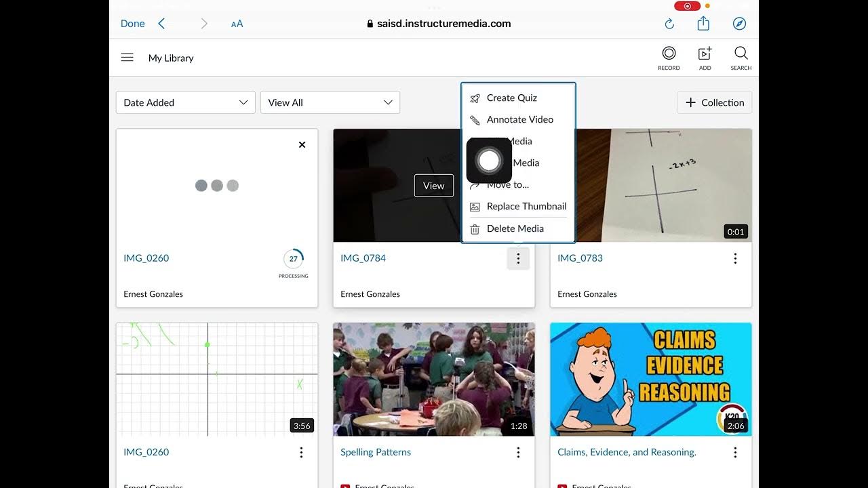The image size is (868, 488).
Task: Open Claims, Evidence, and Reasoning options menu
Action: (735, 452)
